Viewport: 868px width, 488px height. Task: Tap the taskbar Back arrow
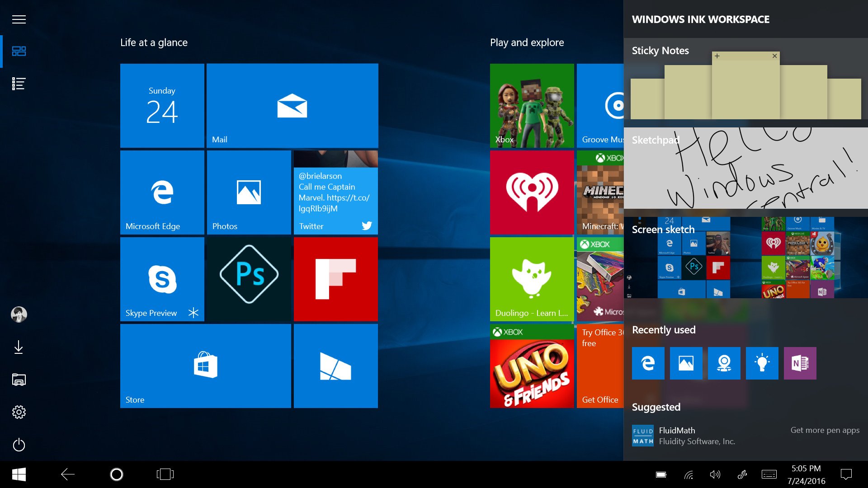(x=68, y=474)
